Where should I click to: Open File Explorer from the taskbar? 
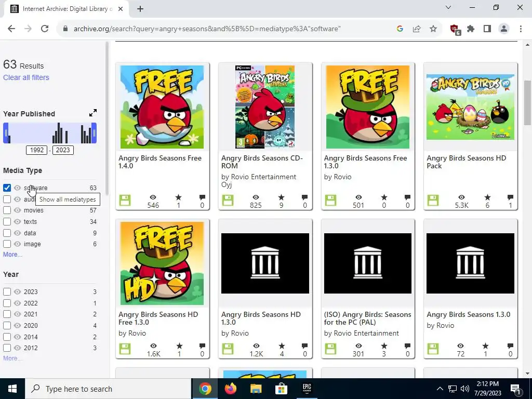tap(256, 389)
